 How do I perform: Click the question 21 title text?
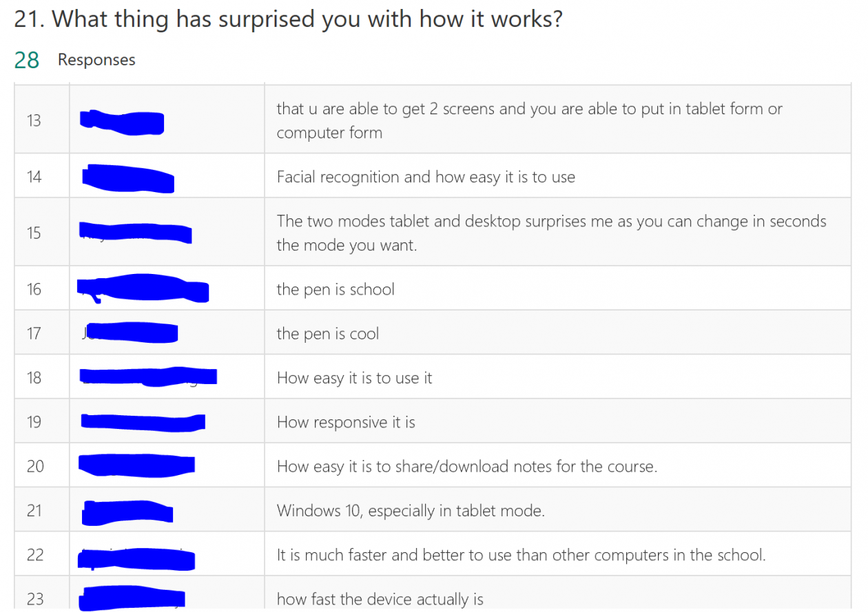click(288, 19)
